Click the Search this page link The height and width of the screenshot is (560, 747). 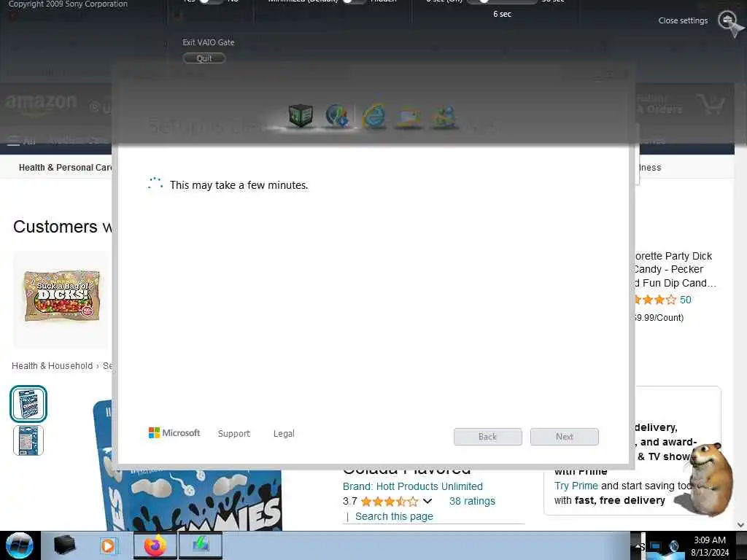394,516
